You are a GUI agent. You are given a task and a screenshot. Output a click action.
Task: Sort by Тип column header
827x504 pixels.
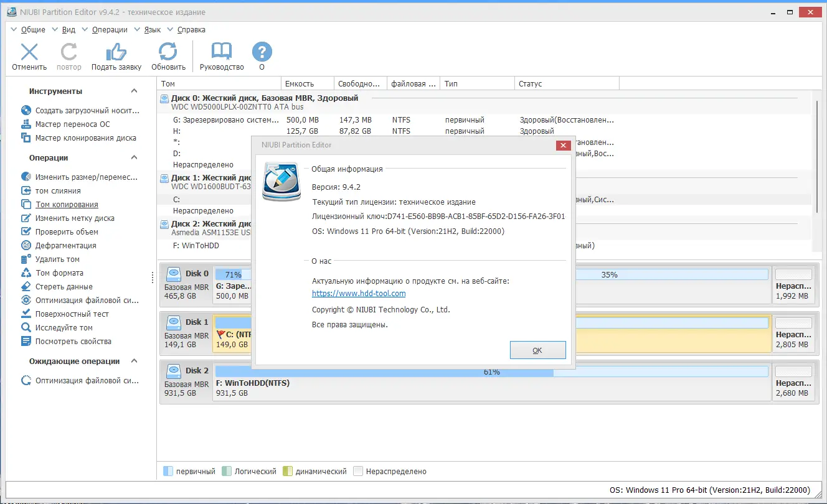478,83
